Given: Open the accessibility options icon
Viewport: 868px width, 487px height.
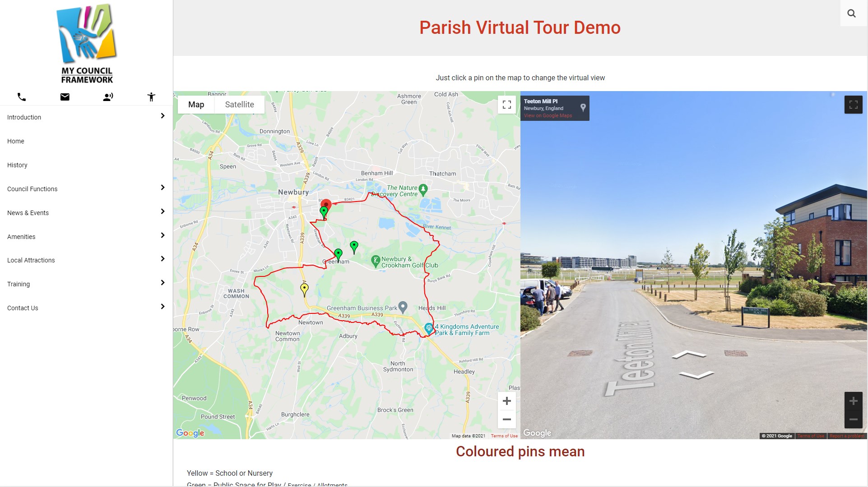Looking at the screenshot, I should pos(151,97).
